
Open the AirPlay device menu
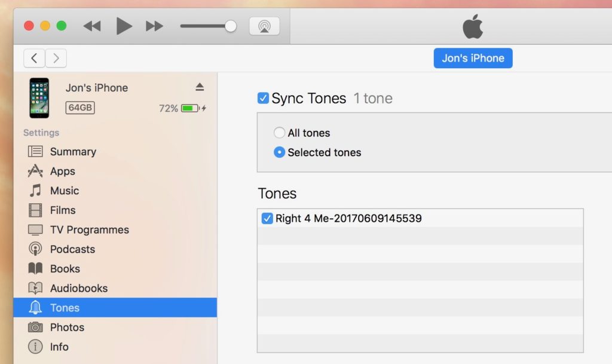(264, 26)
